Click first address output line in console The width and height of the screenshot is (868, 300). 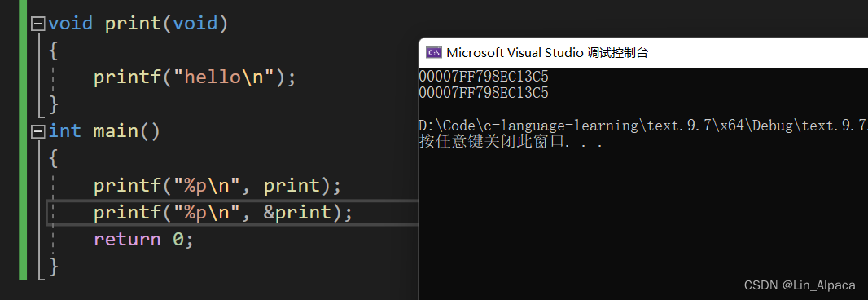click(484, 77)
